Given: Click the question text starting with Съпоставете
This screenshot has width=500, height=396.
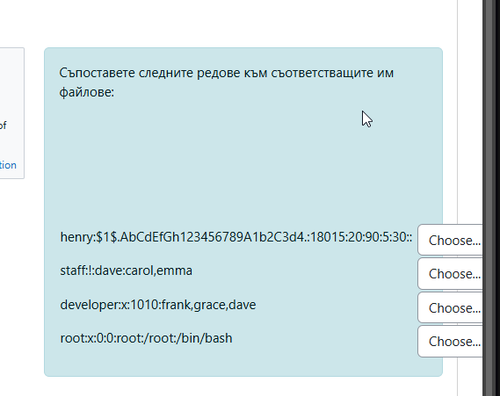Looking at the screenshot, I should click(x=226, y=82).
